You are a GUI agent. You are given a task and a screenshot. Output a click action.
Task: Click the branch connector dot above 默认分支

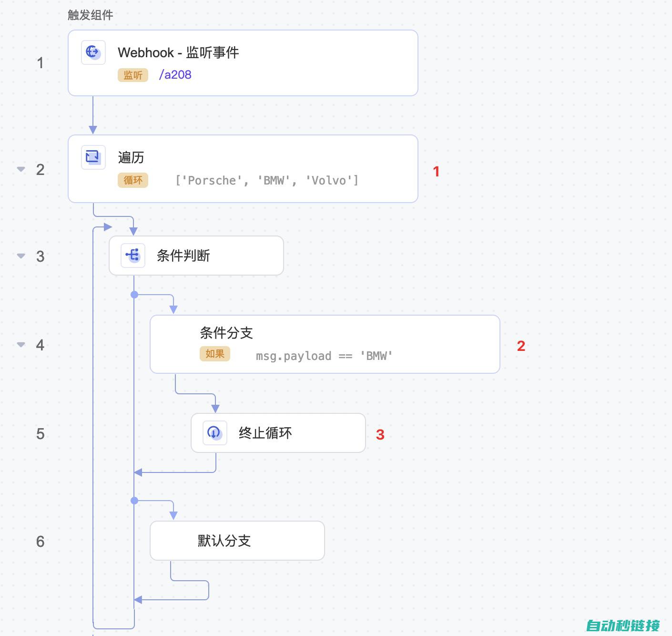[134, 501]
